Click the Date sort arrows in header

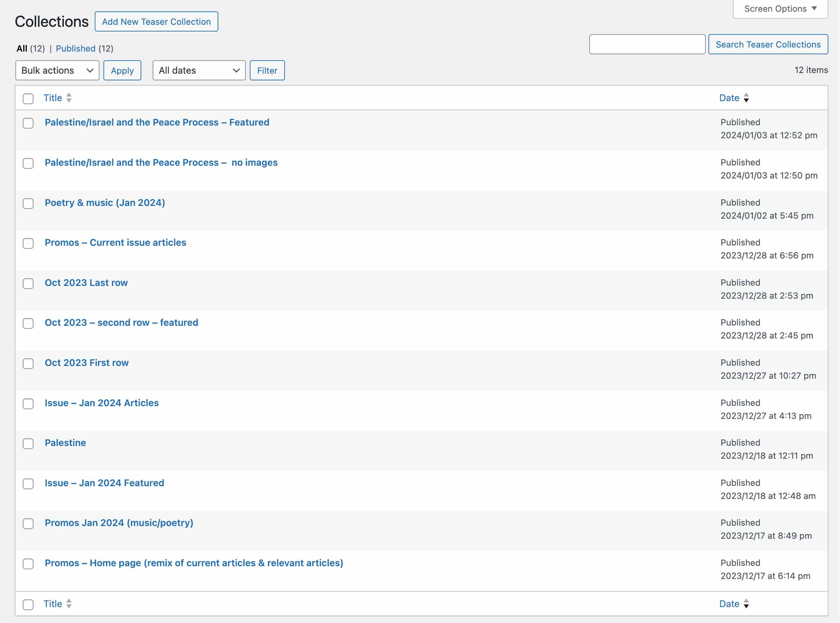(746, 98)
